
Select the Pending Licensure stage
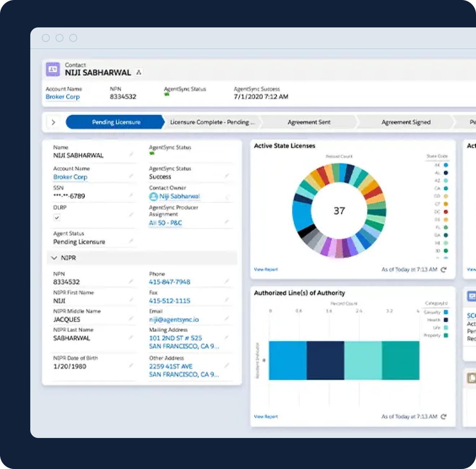115,122
